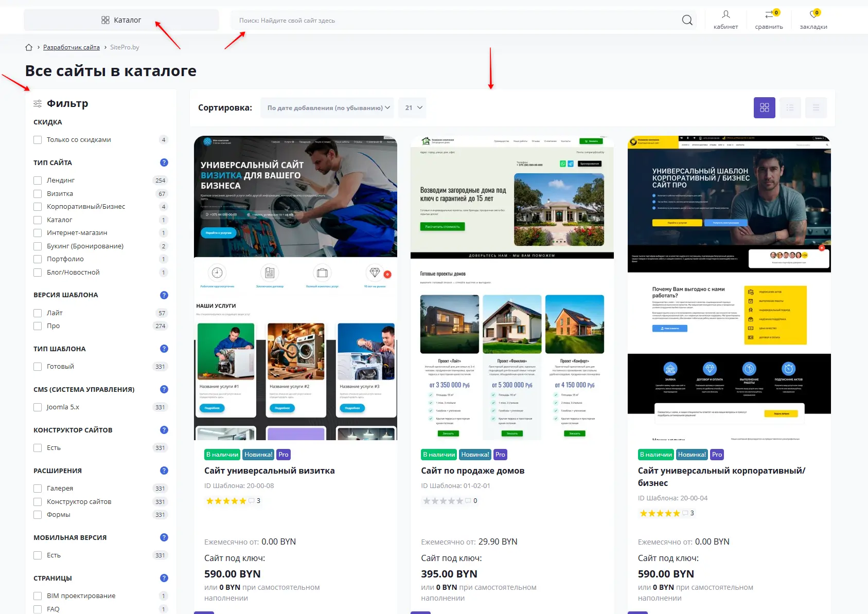Open the items-per-page dropdown showing 21
Screen dimensions: 868x614
pos(413,108)
